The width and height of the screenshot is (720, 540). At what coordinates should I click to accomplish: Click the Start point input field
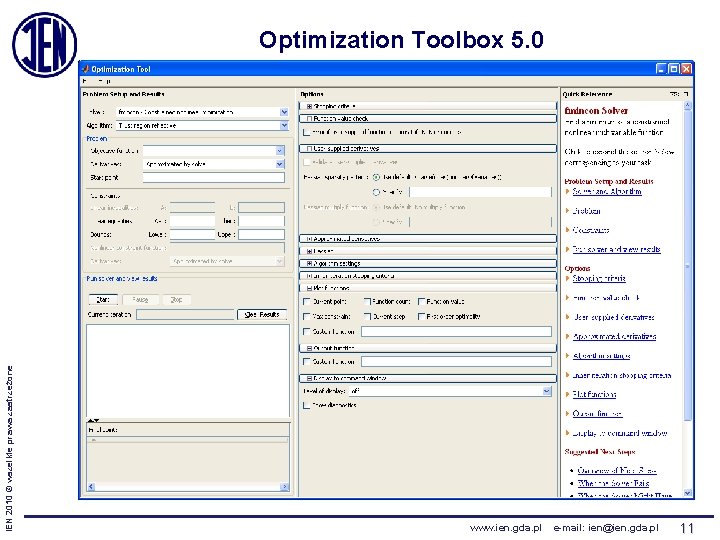pos(214,178)
